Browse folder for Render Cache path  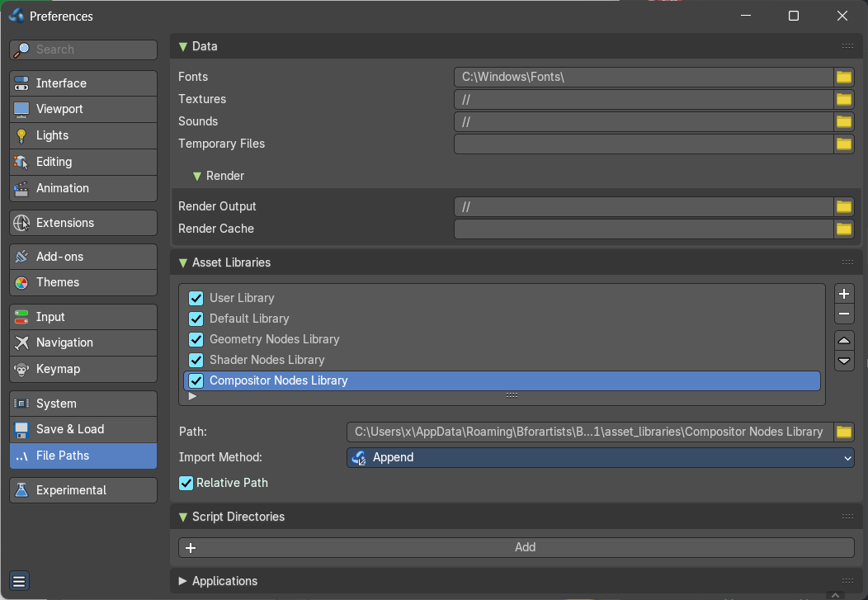click(843, 229)
